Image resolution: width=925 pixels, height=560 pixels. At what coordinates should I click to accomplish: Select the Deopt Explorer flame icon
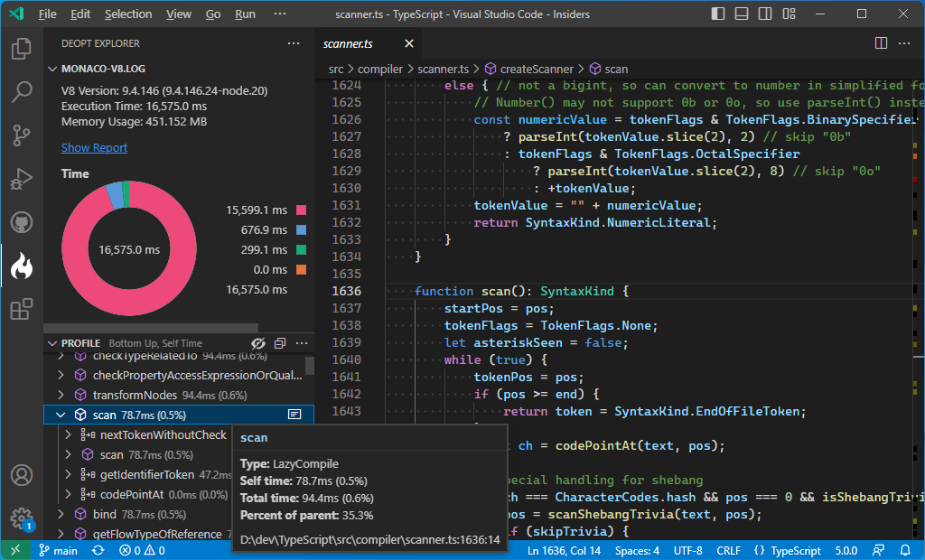(x=22, y=266)
